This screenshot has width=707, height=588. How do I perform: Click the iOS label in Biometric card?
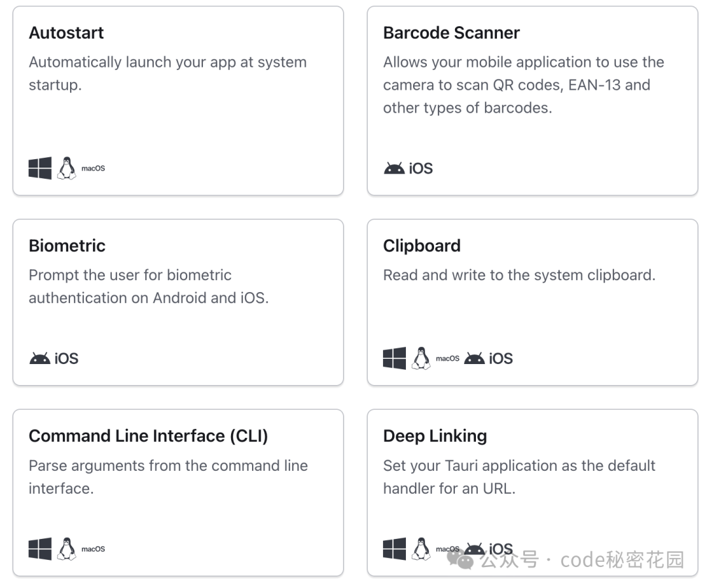click(x=66, y=359)
